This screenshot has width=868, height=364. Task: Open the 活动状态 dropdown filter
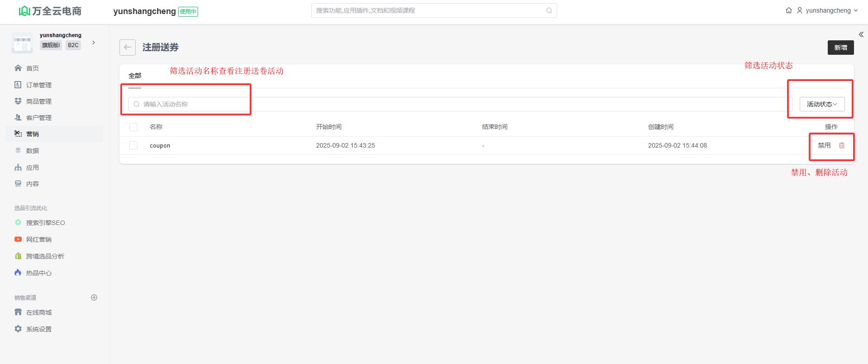[822, 104]
